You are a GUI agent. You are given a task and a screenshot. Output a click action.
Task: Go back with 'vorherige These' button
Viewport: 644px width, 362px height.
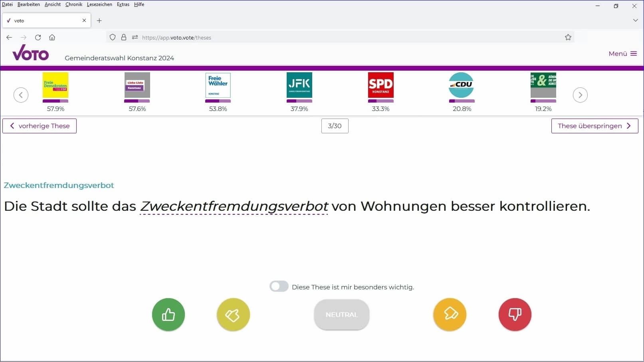[x=40, y=126]
